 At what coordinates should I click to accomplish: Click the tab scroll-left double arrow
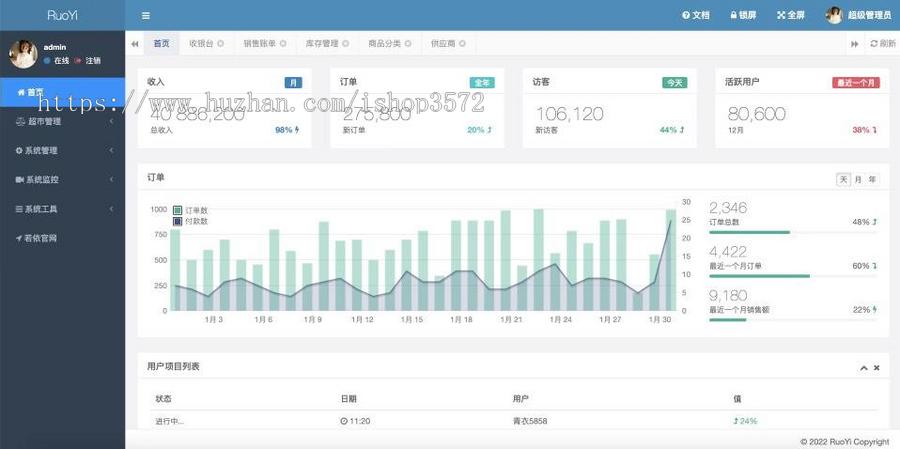point(134,44)
